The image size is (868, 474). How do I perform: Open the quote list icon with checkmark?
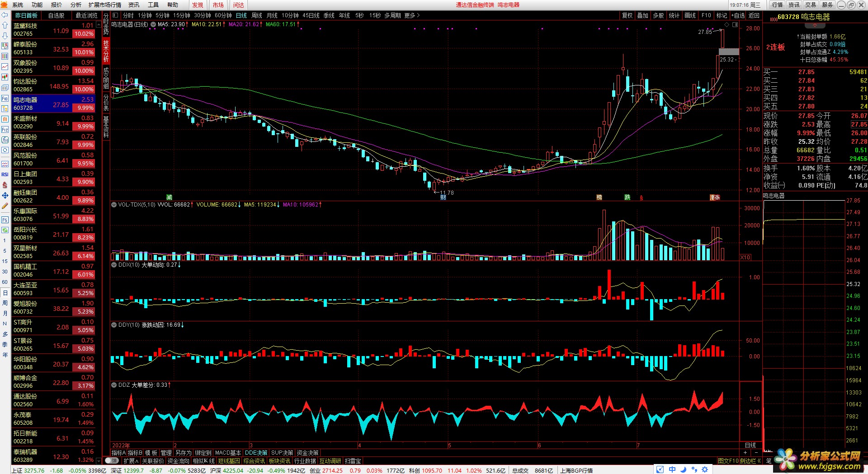pos(5,46)
